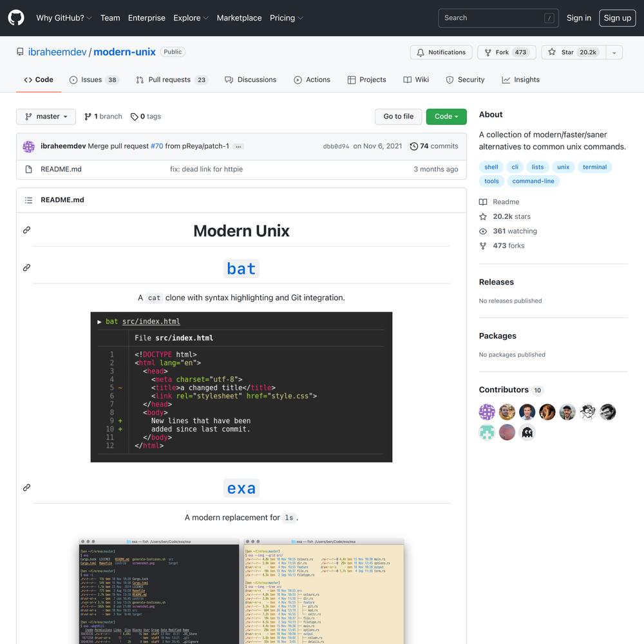This screenshot has height=644, width=644.
Task: Click the branch icon beside 1 branch
Action: point(88,117)
